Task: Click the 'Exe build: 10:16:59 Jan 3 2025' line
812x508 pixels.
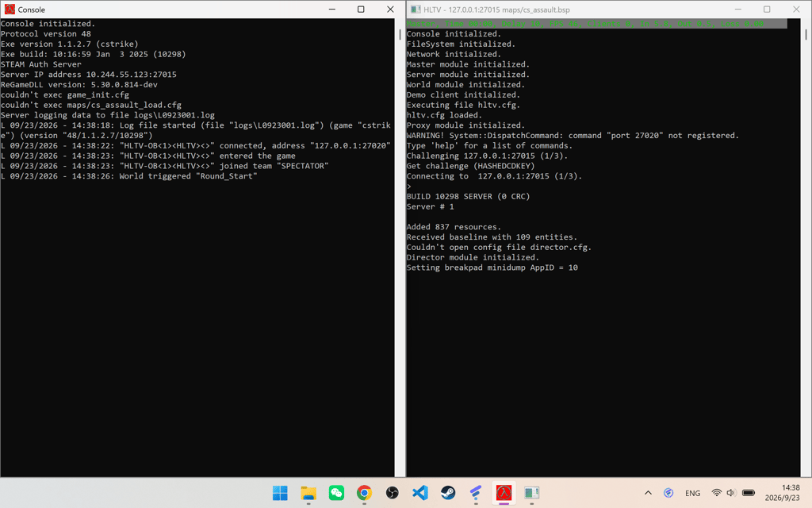Action: pyautogui.click(x=94, y=54)
